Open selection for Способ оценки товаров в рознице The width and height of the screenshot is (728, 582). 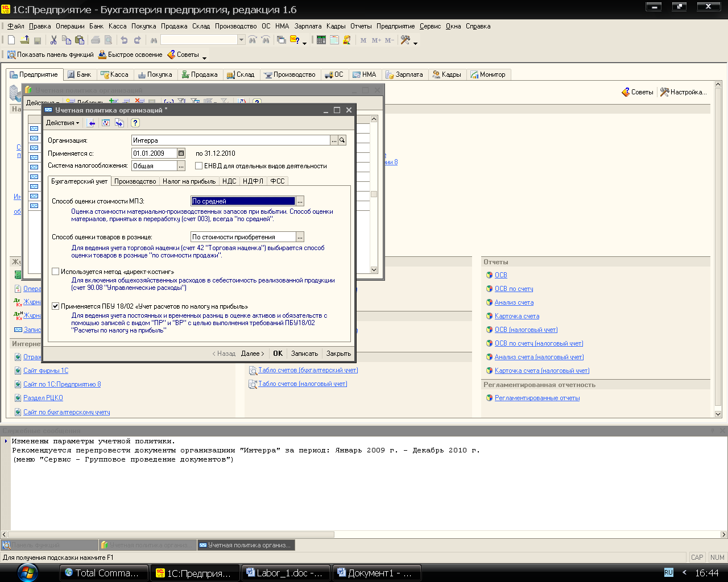(300, 236)
